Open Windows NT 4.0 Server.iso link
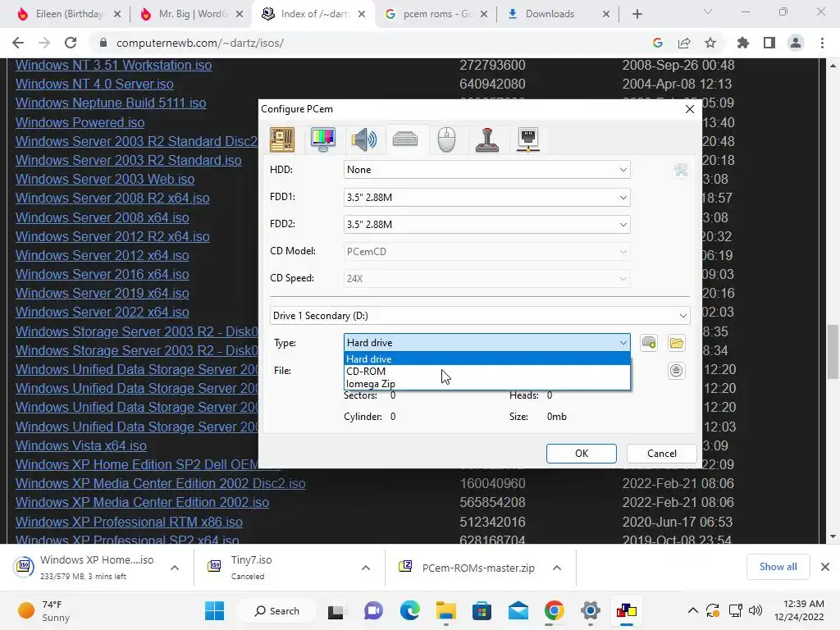 [x=94, y=84]
